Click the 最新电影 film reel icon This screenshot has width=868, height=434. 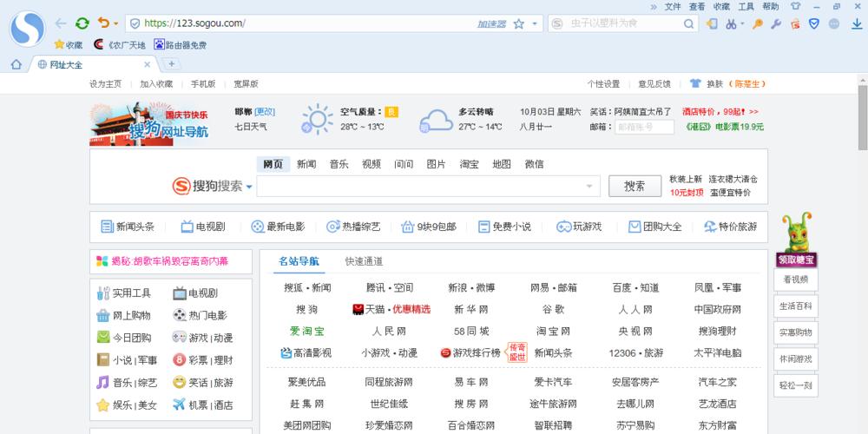(x=258, y=227)
